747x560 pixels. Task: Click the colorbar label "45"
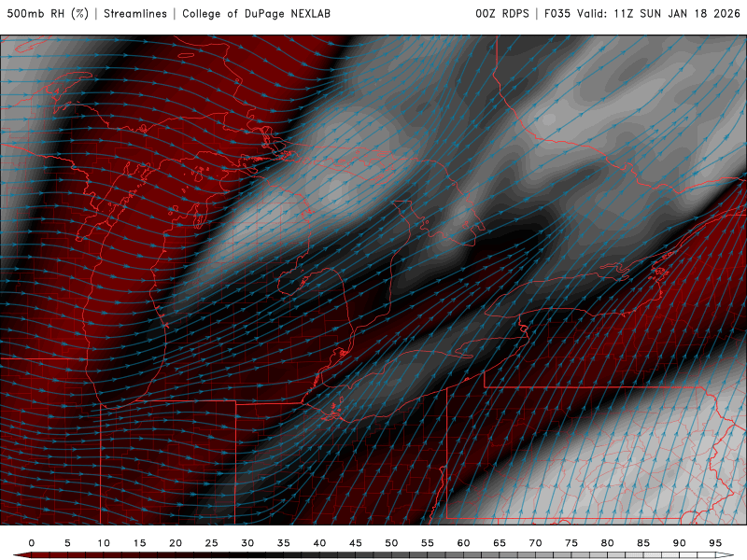point(356,543)
